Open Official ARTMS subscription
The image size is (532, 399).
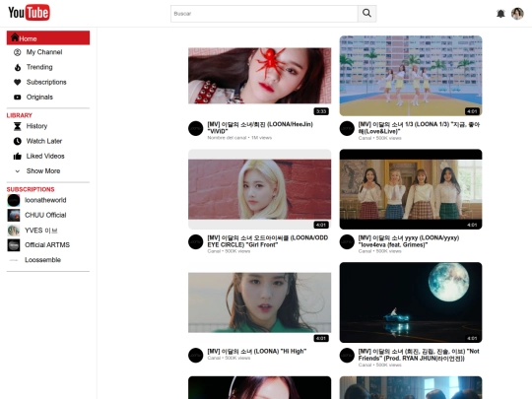click(47, 245)
